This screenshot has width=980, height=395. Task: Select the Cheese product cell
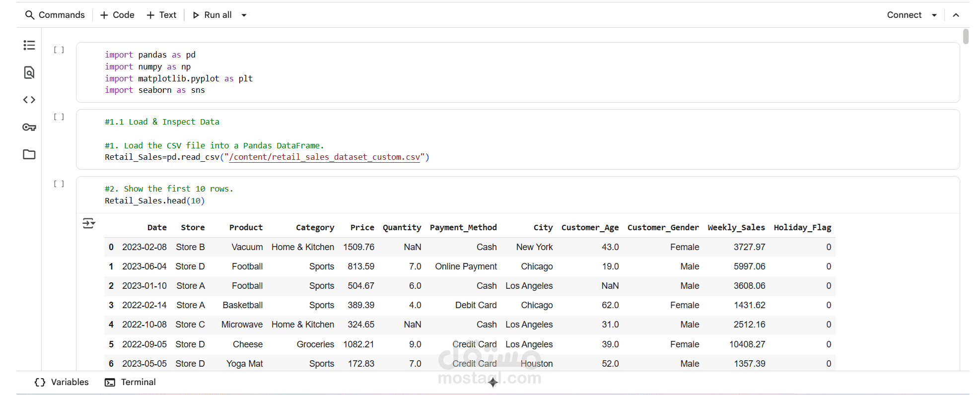click(x=248, y=344)
